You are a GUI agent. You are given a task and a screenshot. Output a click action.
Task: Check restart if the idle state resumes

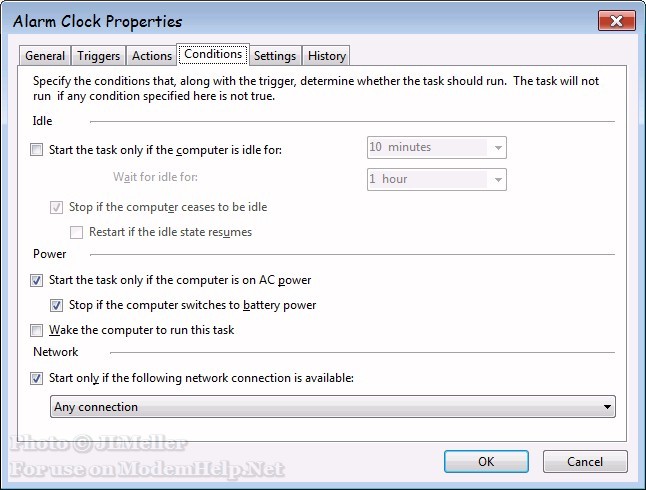pyautogui.click(x=77, y=232)
